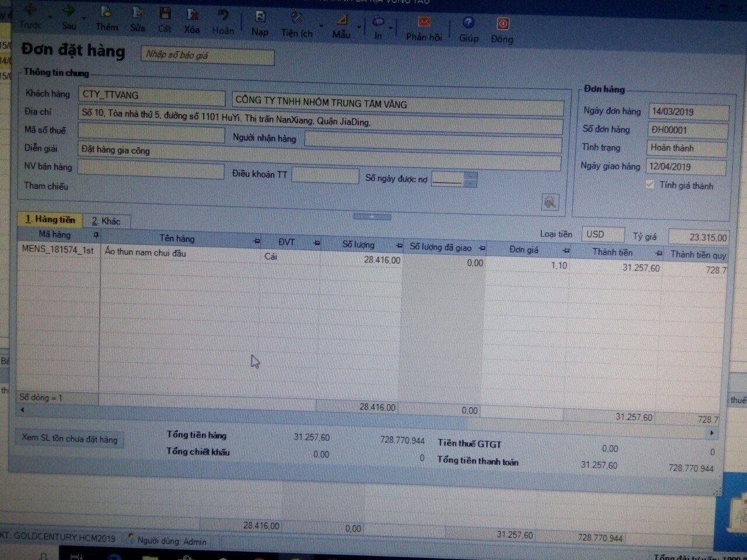This screenshot has height=560, width=747.
Task: Click the Tình trạng field Hoàn thành
Action: coord(687,148)
